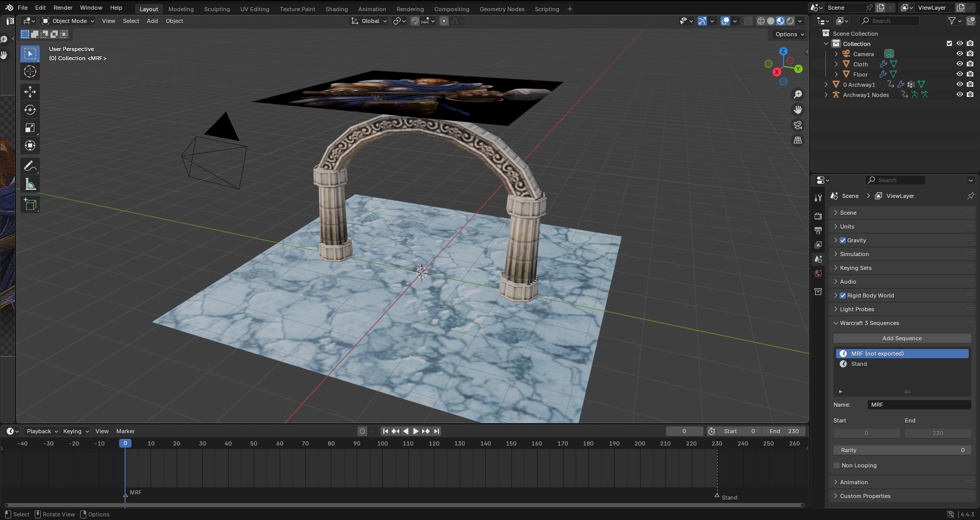Switch to the Shading workspace tab
980x520 pixels.
point(336,9)
